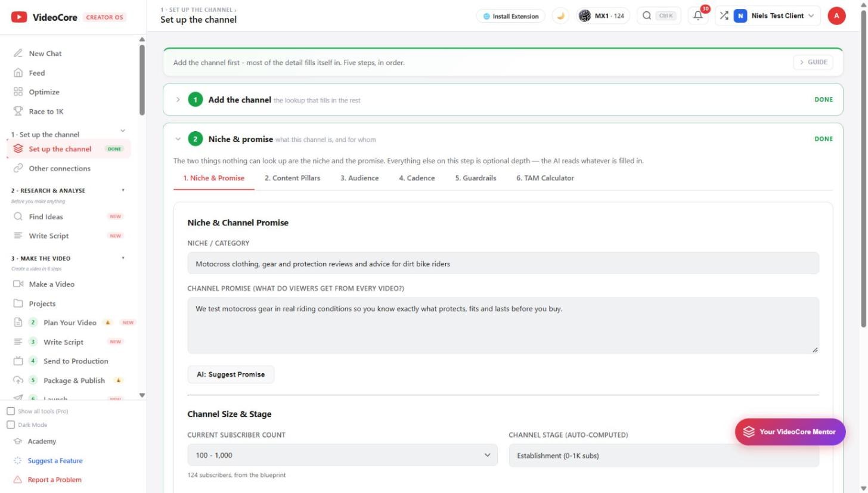The width and height of the screenshot is (868, 493).
Task: Toggle the moon night-mode icon
Action: coord(560,16)
